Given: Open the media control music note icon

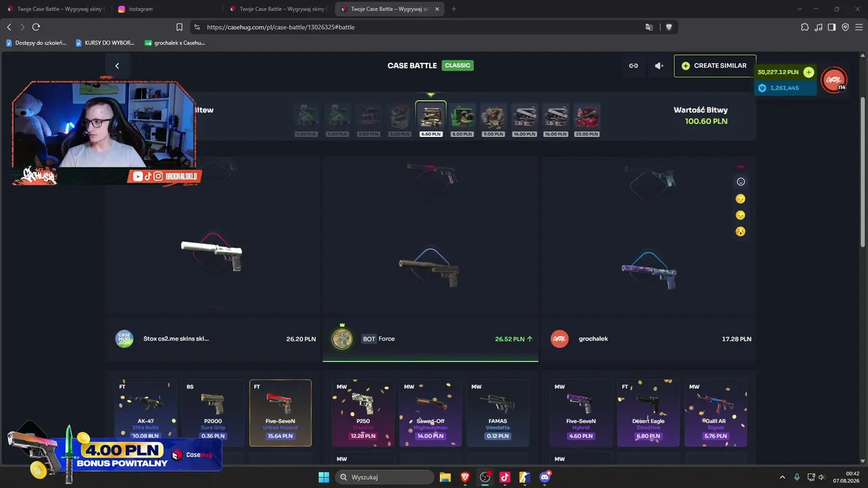Looking at the screenshot, I should tap(818, 27).
